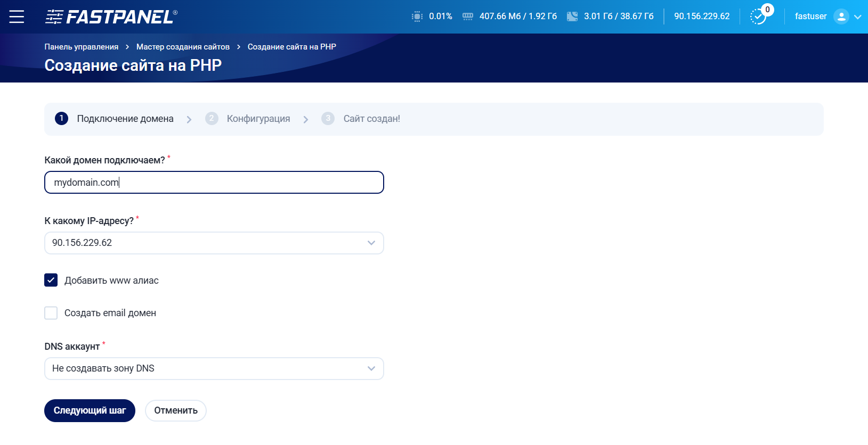Open the hamburger main menu

pos(17,17)
